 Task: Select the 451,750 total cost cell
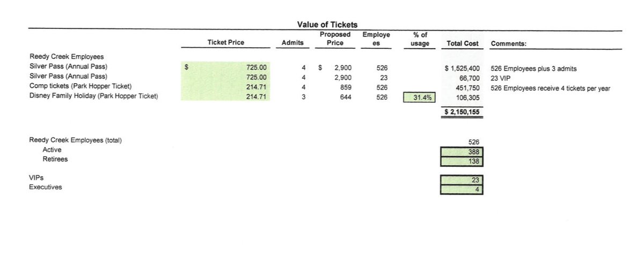tap(467, 88)
